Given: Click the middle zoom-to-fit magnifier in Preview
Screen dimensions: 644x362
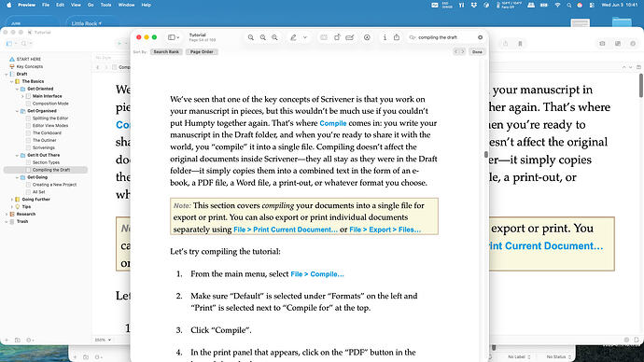Looking at the screenshot, I should coord(263,37).
